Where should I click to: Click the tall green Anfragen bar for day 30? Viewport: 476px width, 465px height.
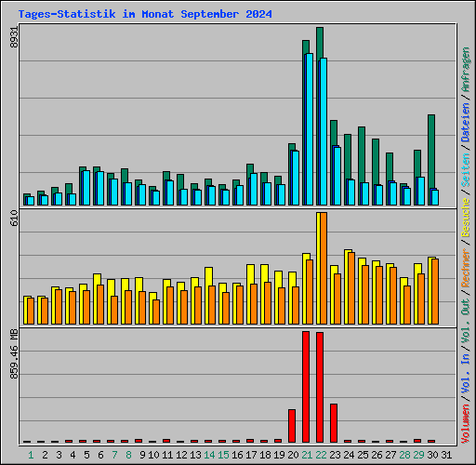431,152
